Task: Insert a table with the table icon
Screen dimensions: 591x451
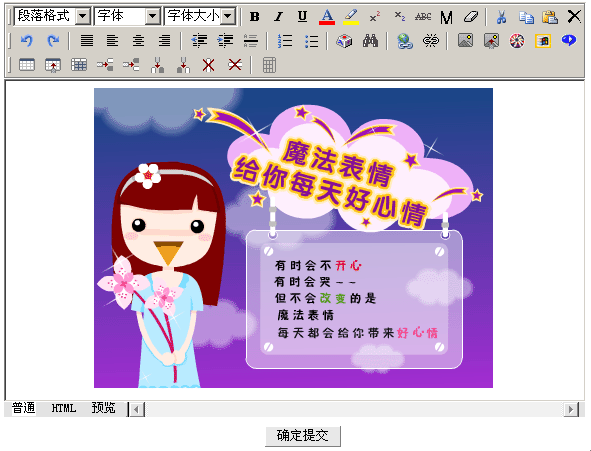Action: (x=27, y=65)
